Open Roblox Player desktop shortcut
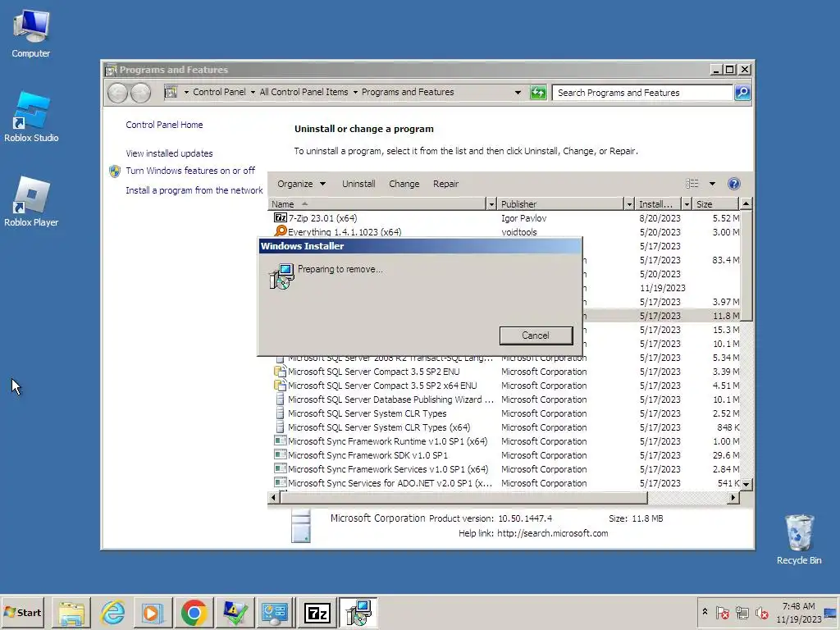 tap(31, 202)
